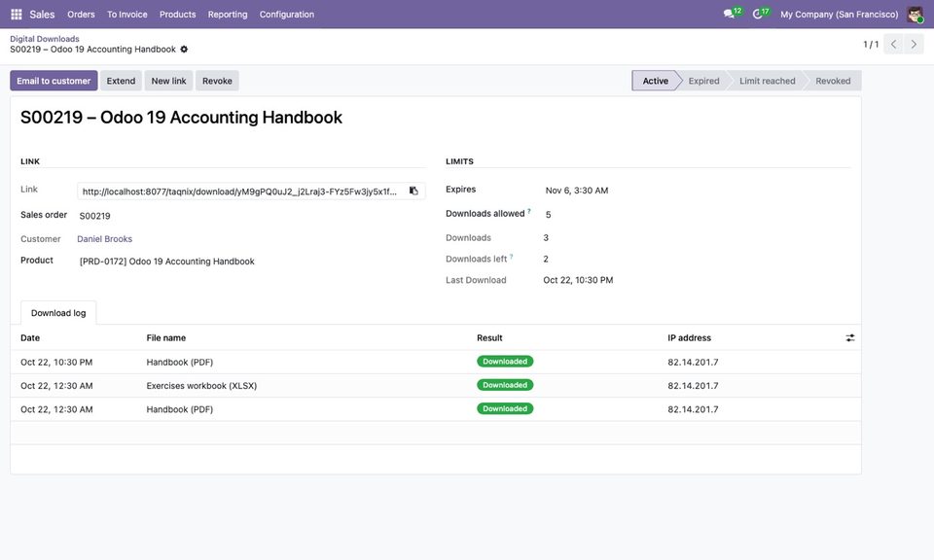Open the To Invoice menu
934x560 pixels.
click(x=126, y=15)
